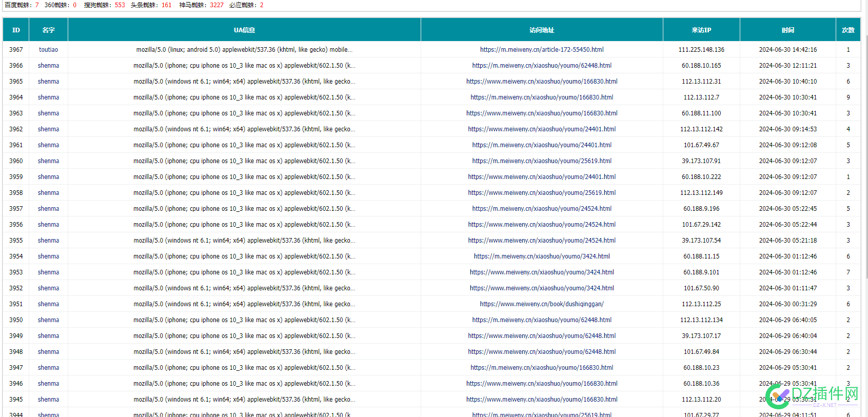Click the 来访IP column header
The height and width of the screenshot is (417, 868).
click(701, 30)
